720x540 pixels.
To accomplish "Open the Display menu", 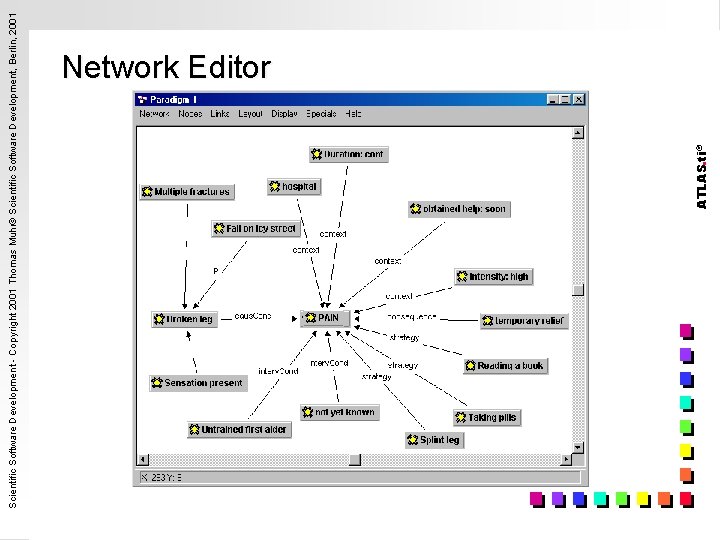I will [284, 113].
